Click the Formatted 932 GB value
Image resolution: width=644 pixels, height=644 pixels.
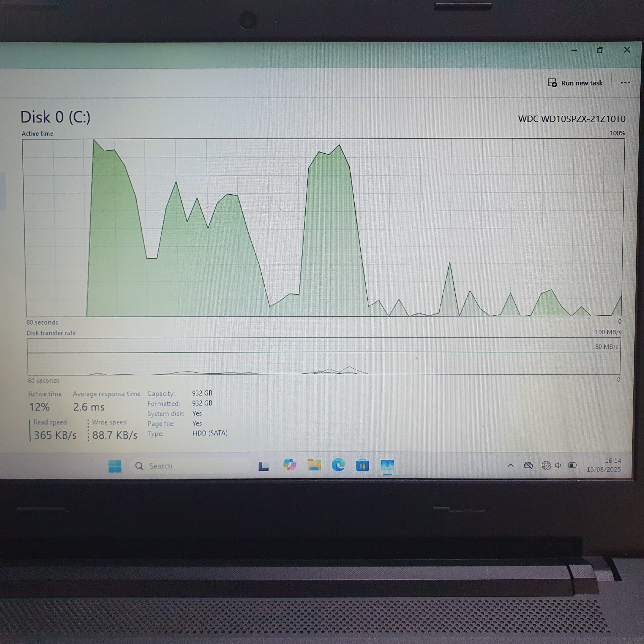pyautogui.click(x=202, y=403)
